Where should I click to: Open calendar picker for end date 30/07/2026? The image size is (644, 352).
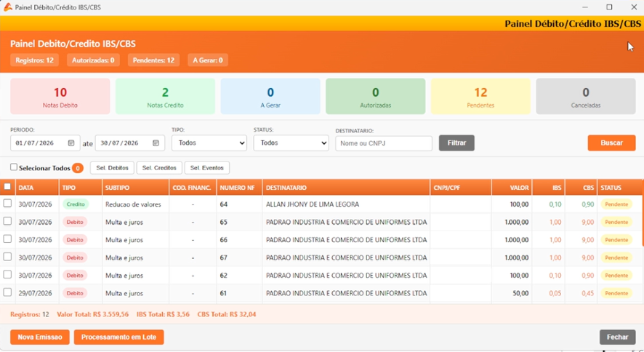tap(156, 143)
